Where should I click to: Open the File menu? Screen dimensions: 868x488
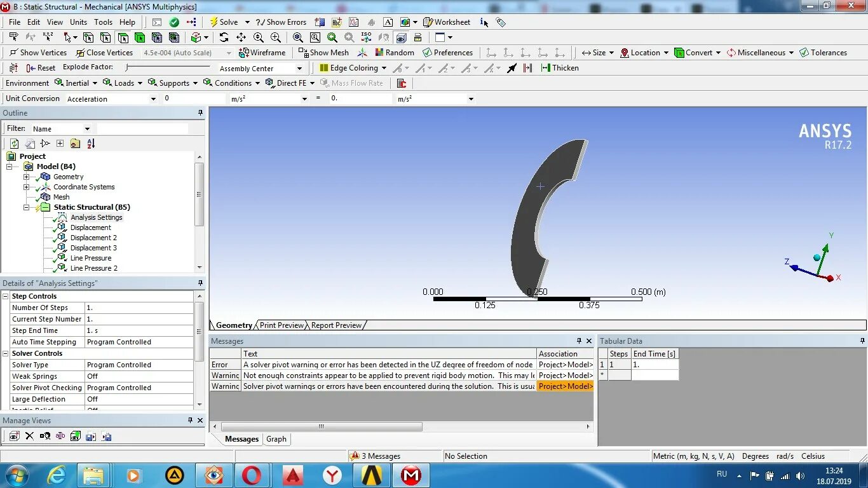point(15,22)
